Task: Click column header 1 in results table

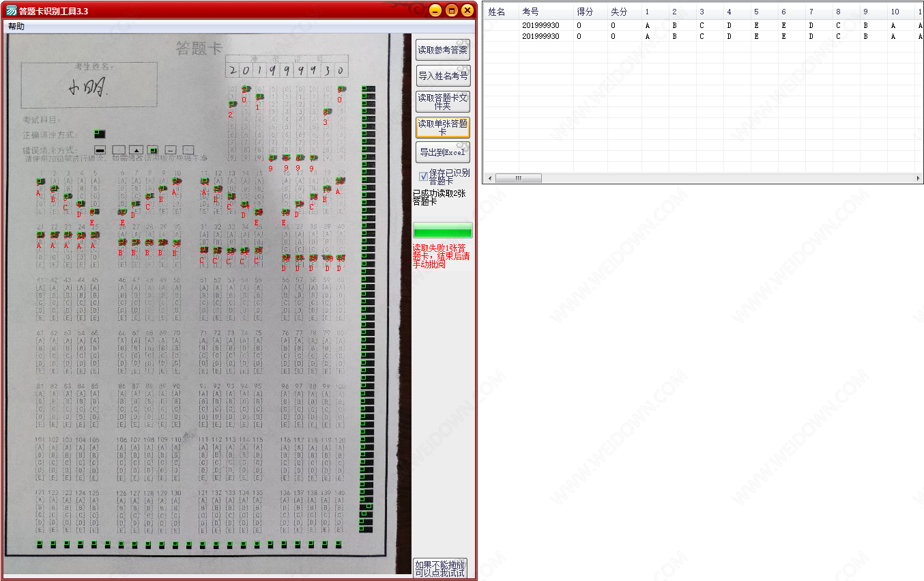Action: click(655, 12)
